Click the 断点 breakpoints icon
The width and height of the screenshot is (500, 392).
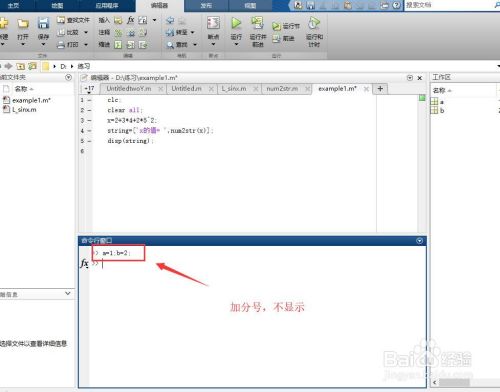(x=213, y=23)
